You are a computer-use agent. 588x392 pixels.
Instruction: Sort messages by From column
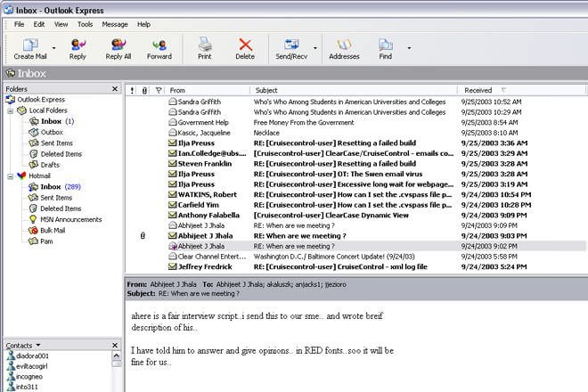208,90
